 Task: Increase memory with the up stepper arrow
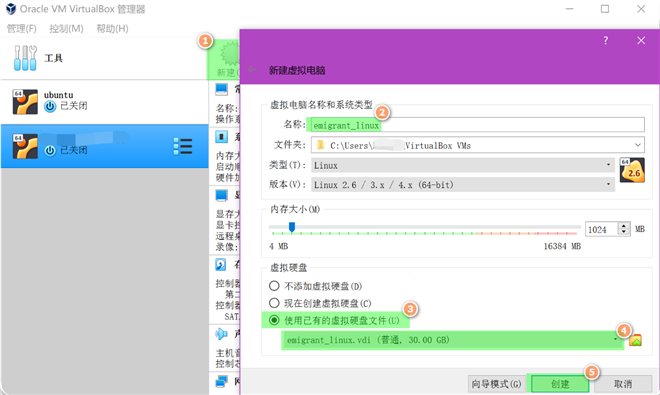tap(624, 226)
